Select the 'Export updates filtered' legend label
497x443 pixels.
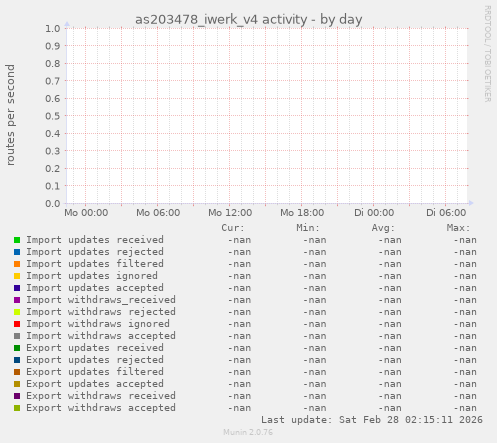click(95, 372)
